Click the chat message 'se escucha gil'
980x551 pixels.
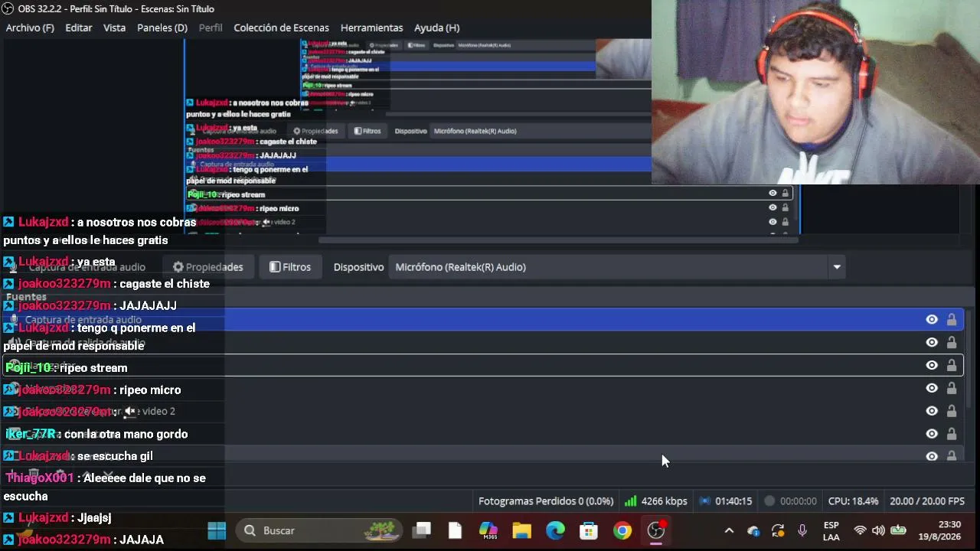pos(116,456)
